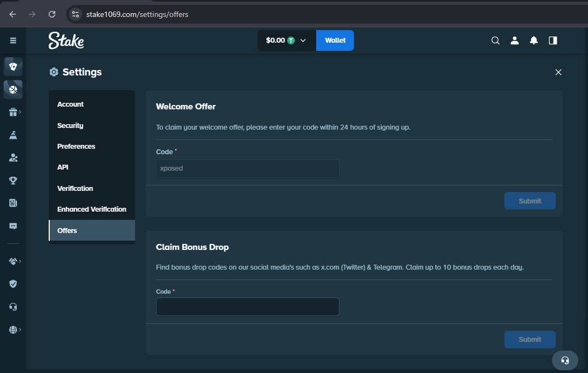Click the 'Find bonus drop codes' description
Image resolution: width=588 pixels, height=373 pixels.
(x=340, y=267)
